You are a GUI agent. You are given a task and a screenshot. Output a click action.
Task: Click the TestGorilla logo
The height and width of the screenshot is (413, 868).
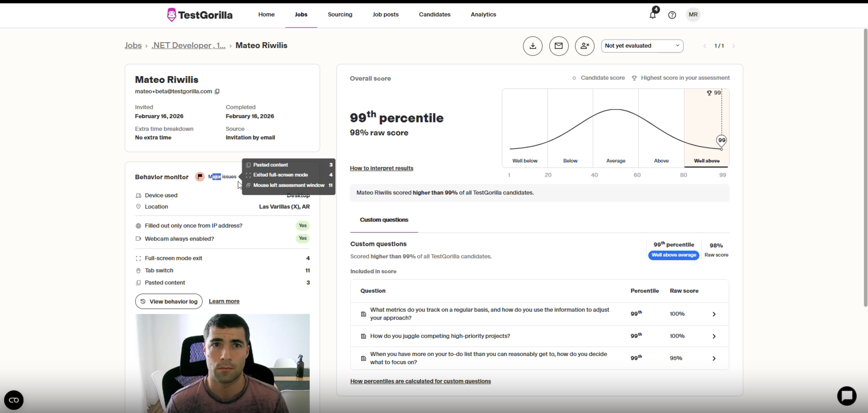(x=200, y=15)
